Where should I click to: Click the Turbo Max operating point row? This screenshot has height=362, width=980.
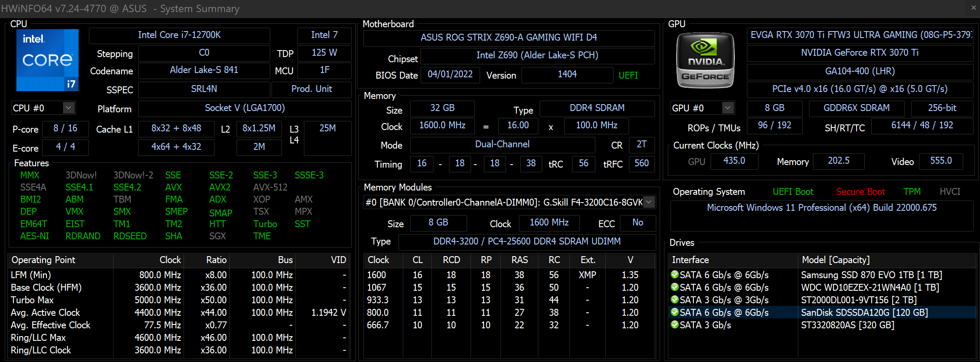click(179, 300)
